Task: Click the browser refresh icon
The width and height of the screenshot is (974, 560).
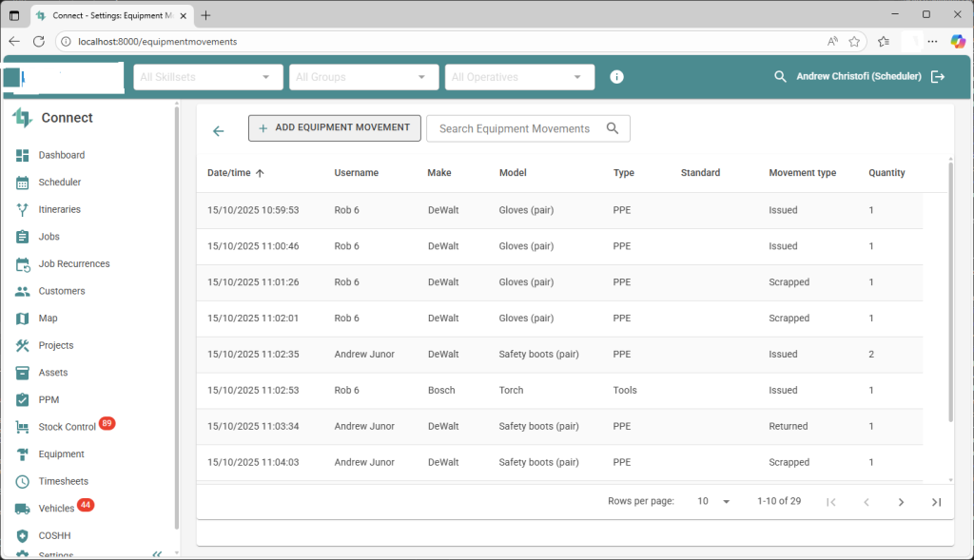Action: (x=38, y=42)
